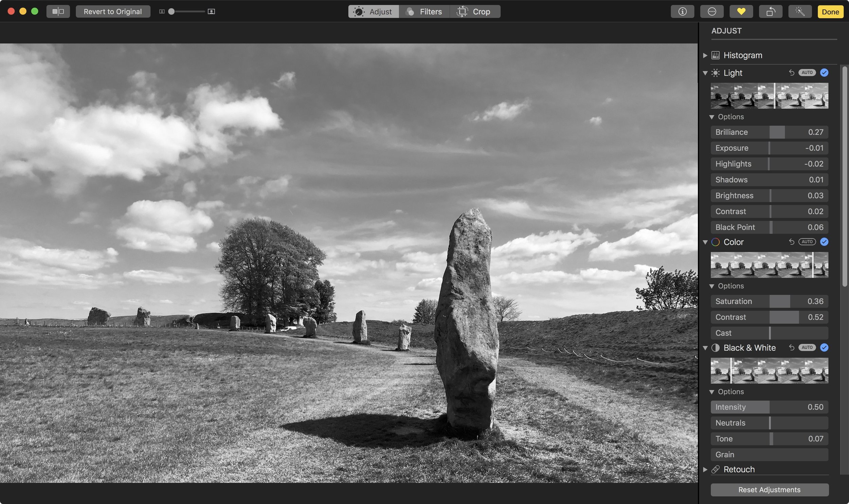Disable the Color adjustment checkmark

(824, 241)
